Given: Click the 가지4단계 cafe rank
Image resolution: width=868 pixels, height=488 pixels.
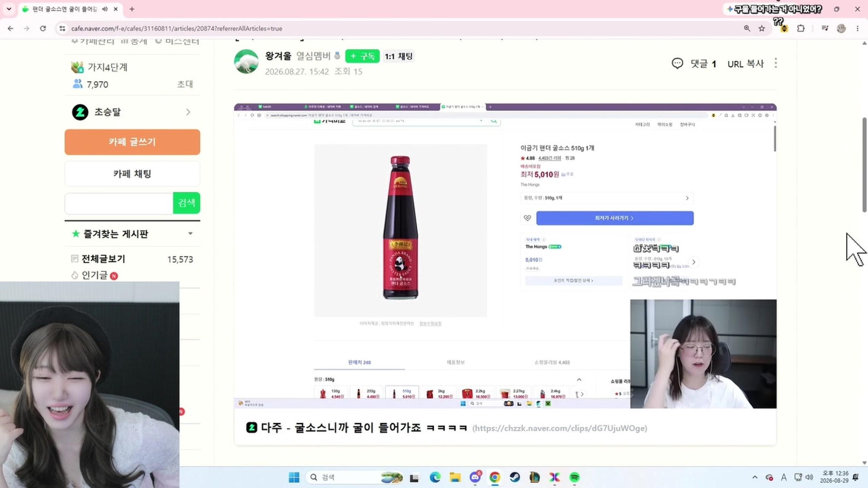Looking at the screenshot, I should coord(107,67).
